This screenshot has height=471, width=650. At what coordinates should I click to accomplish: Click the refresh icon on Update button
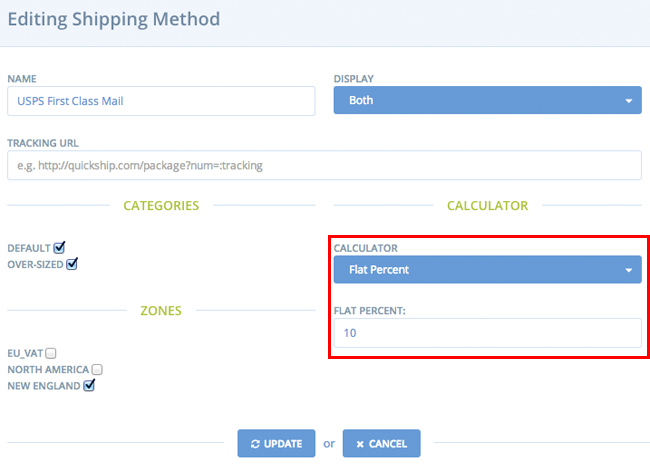255,444
